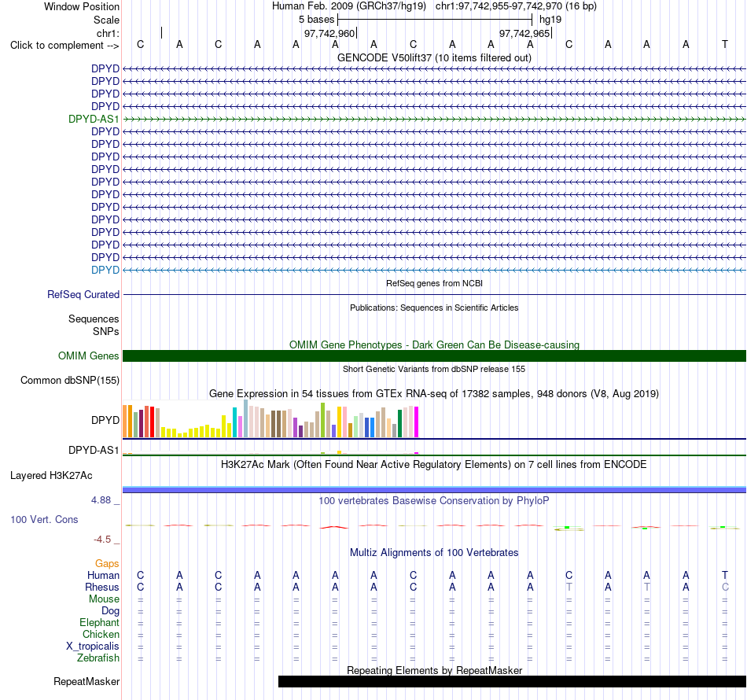The height and width of the screenshot is (700, 747).
Task: Click the RefSeq Curated intron line
Action: tap(434, 294)
